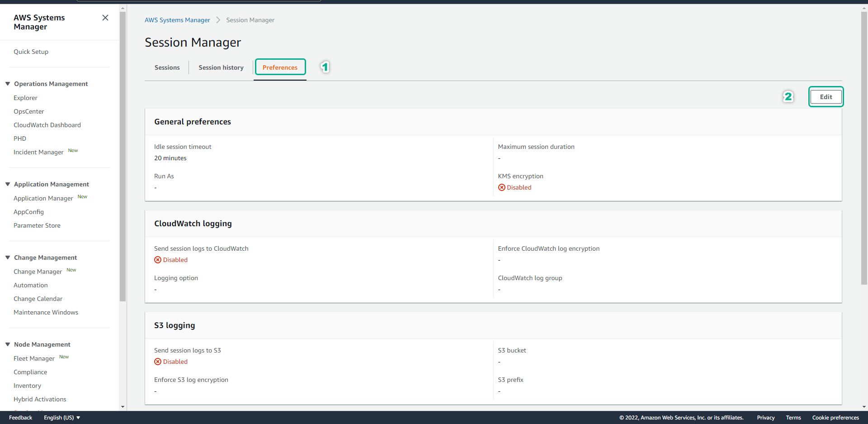Select the Sessions tab
The height and width of the screenshot is (424, 868).
coord(167,67)
